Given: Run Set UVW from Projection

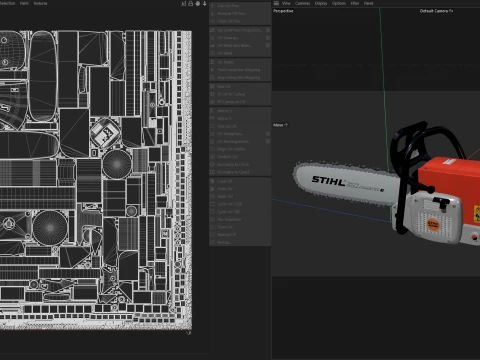Looking at the screenshot, I should click(237, 30).
